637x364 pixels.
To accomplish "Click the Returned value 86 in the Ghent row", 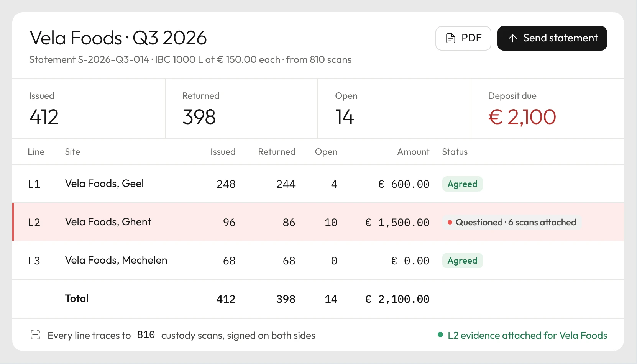I will click(x=289, y=222).
